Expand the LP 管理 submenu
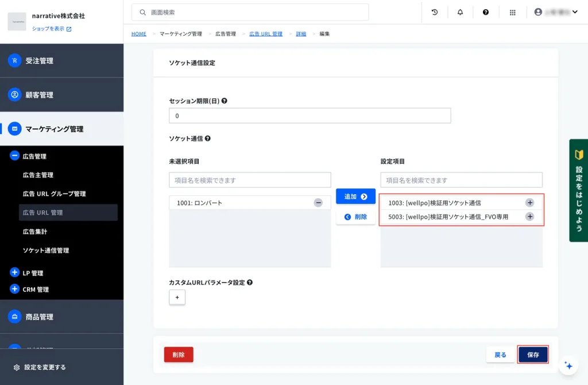Image resolution: width=588 pixels, height=385 pixels. (15, 273)
